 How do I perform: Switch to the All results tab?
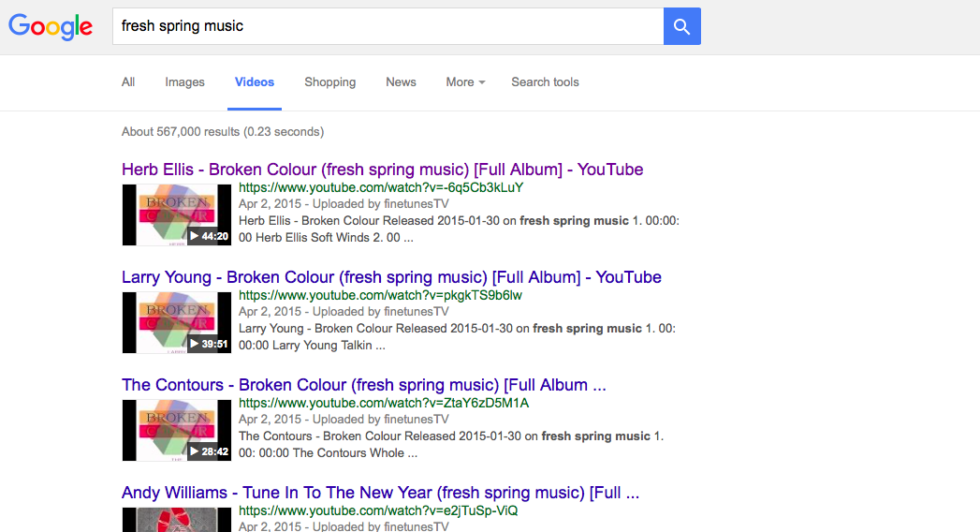pyautogui.click(x=128, y=82)
